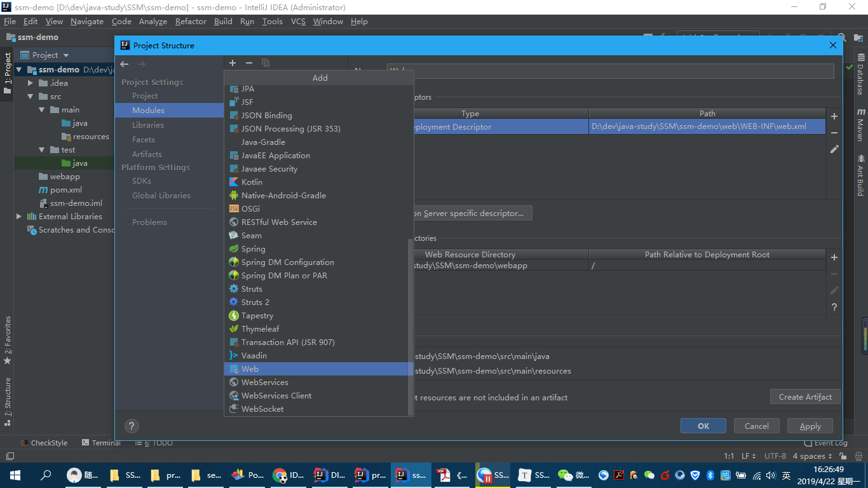Open the VCS menu

click(298, 21)
